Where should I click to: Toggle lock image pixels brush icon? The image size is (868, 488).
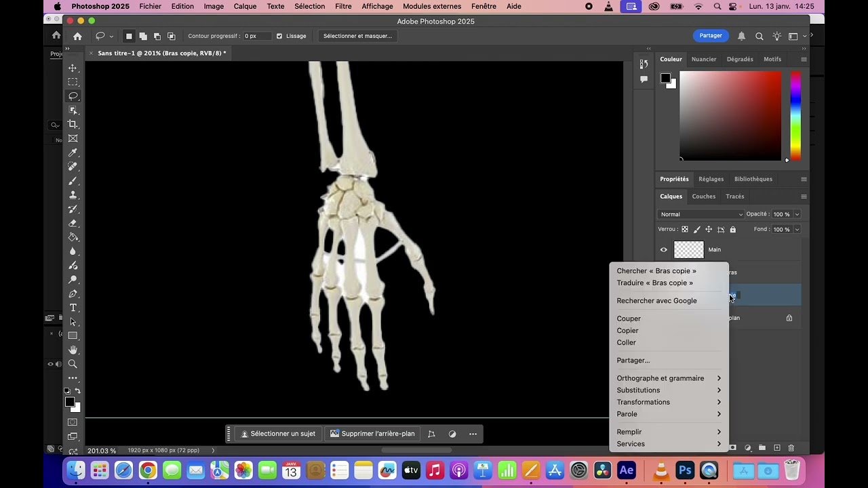click(x=696, y=230)
